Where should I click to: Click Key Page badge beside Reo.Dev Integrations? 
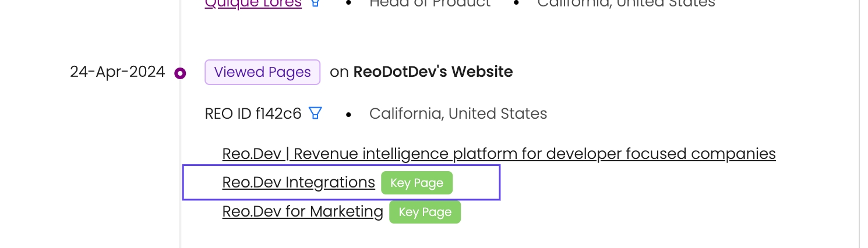coord(417,183)
